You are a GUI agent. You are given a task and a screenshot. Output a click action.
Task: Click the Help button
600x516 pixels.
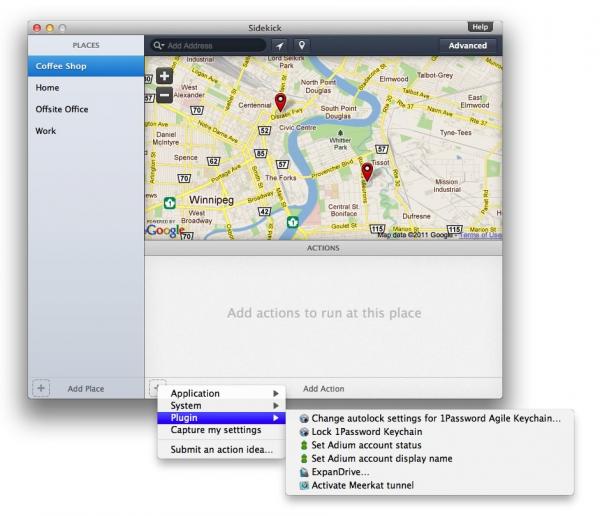point(480,27)
